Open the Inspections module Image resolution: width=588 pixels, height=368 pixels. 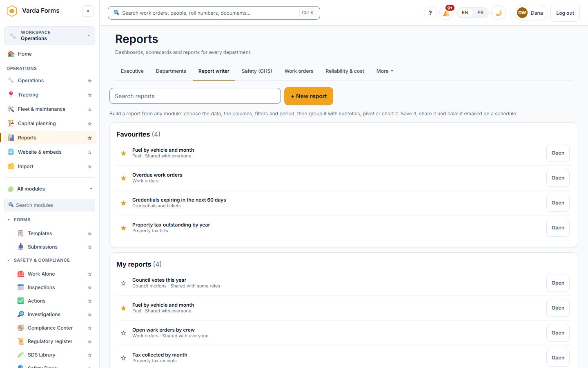[41, 287]
